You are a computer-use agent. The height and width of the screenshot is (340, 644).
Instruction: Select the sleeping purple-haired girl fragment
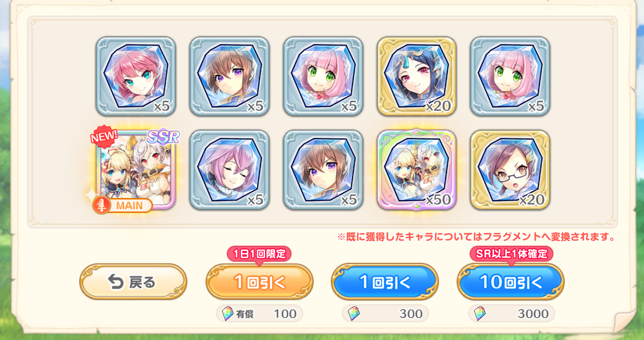pos(229,169)
